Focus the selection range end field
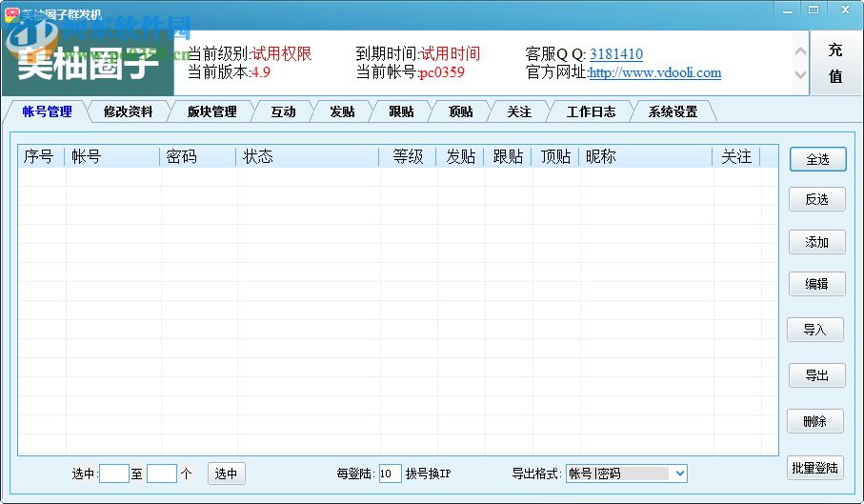This screenshot has width=864, height=504. [x=162, y=474]
